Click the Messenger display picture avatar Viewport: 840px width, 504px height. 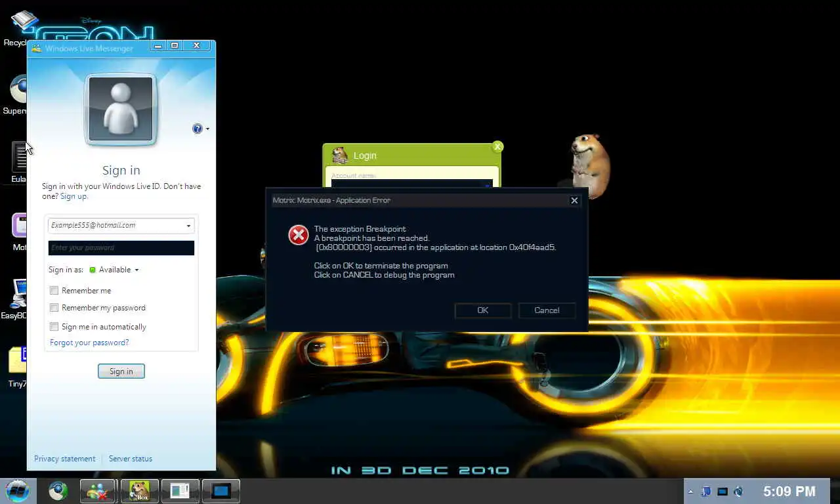(121, 109)
